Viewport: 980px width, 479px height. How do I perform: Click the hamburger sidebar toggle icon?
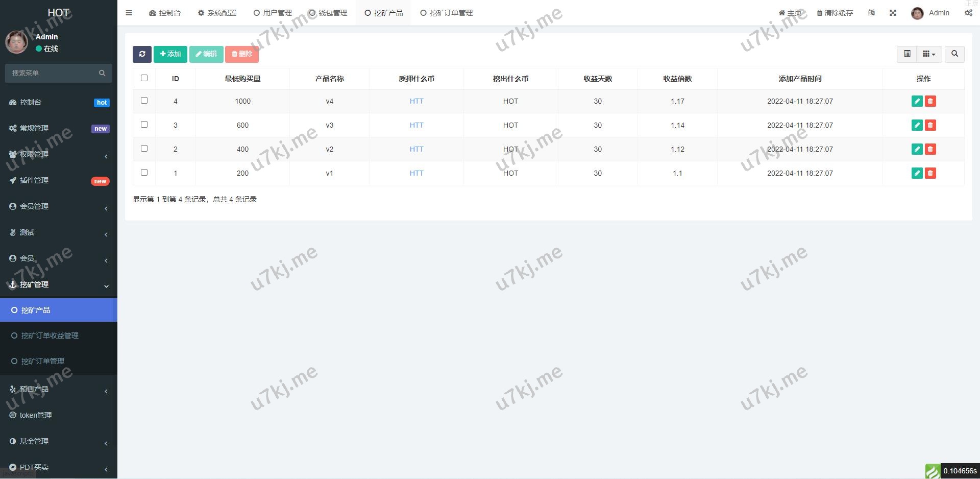[x=129, y=13]
